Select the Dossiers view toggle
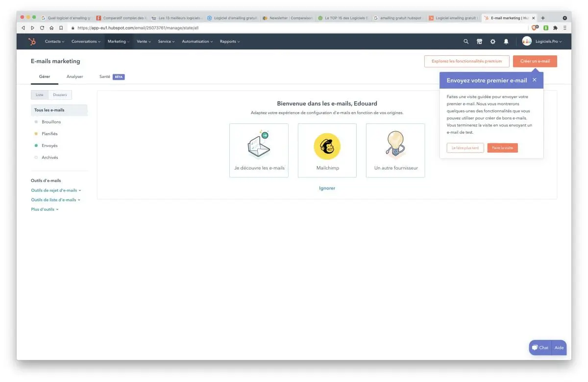The image size is (588, 382). click(x=60, y=95)
